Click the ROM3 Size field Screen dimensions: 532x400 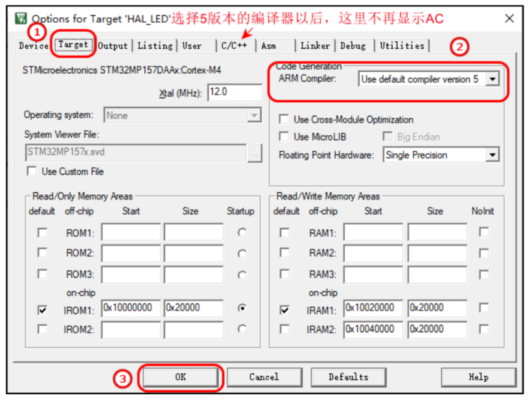[x=194, y=274]
